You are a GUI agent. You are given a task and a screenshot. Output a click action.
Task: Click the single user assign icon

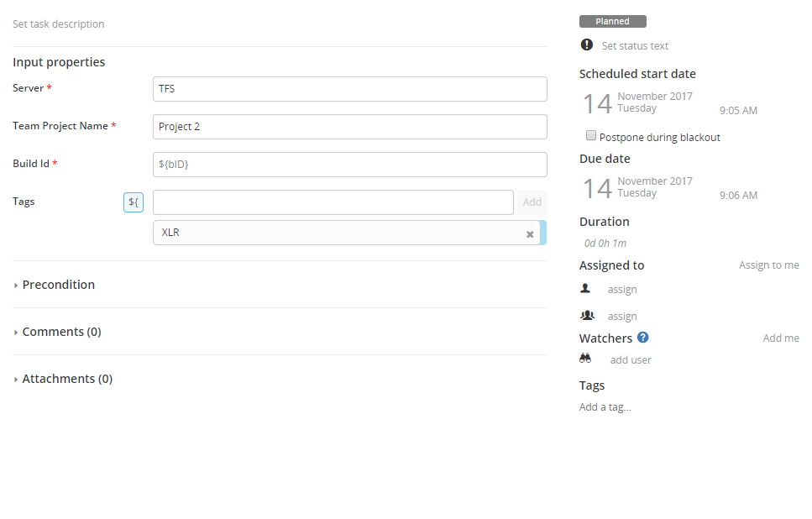click(x=586, y=288)
